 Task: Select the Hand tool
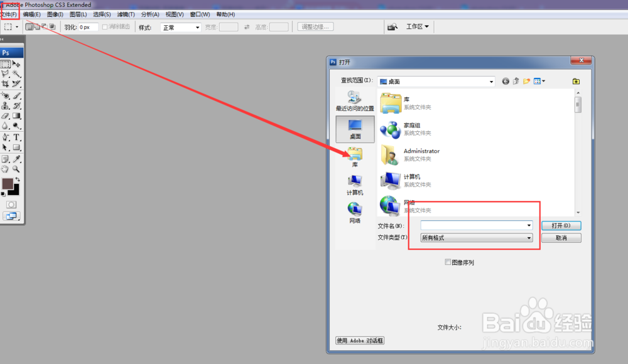click(x=5, y=169)
